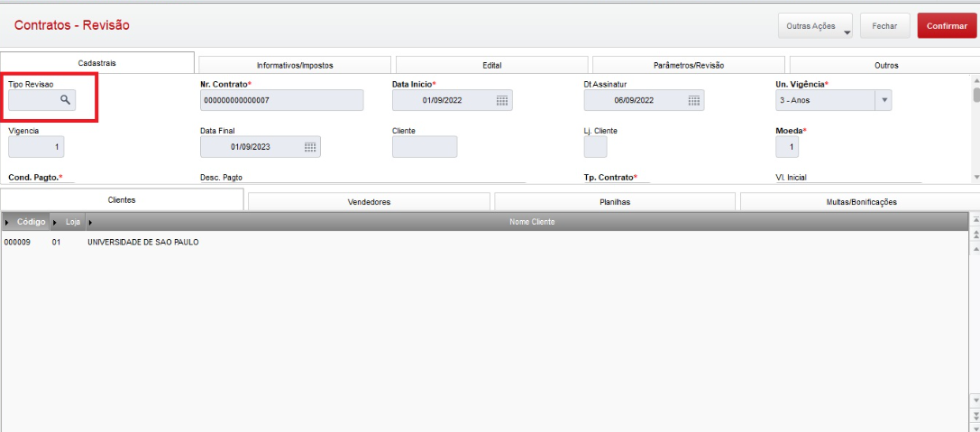The width and height of the screenshot is (980, 432).
Task: Open the Dt Assinatur calendar picker
Action: coord(694,101)
